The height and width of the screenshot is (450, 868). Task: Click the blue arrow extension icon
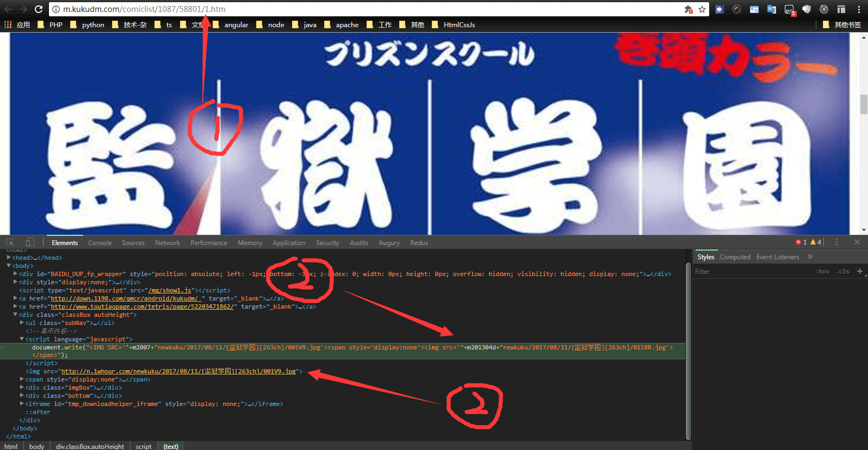[x=720, y=9]
